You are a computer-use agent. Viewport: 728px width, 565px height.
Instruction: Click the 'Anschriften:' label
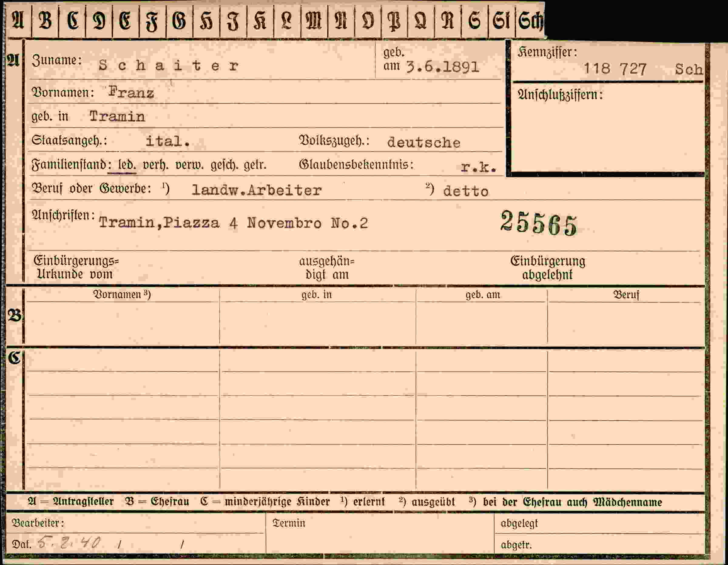pos(63,216)
